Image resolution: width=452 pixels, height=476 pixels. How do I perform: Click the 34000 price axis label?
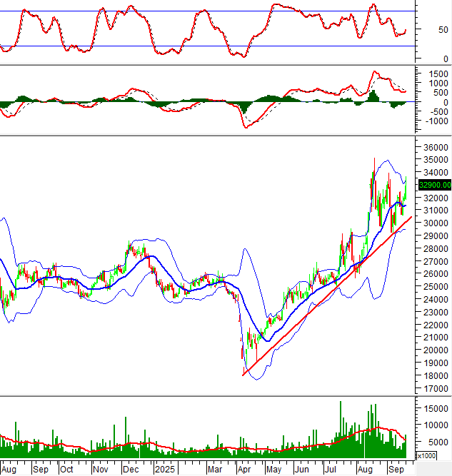click(436, 173)
